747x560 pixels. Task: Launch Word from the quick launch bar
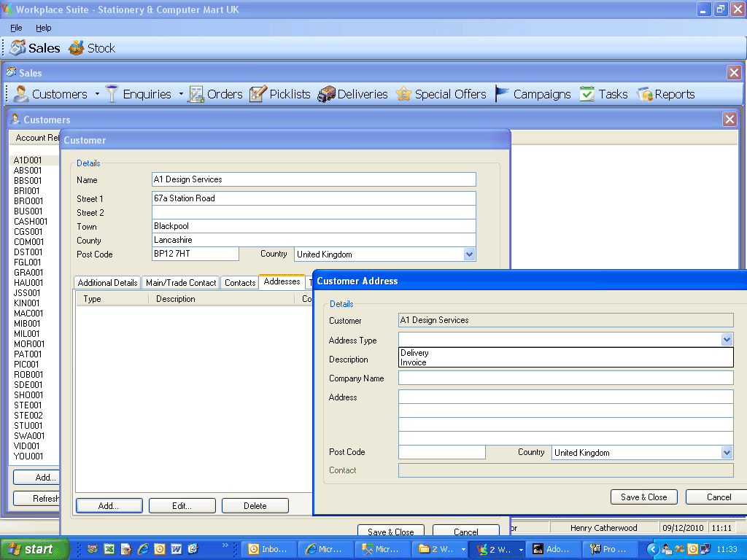[x=177, y=549]
